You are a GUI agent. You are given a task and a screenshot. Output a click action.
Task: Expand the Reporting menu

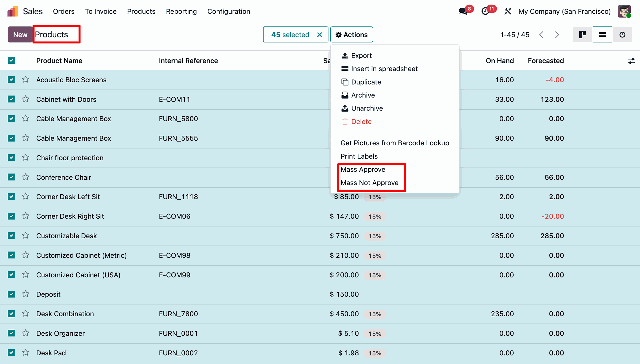click(181, 11)
